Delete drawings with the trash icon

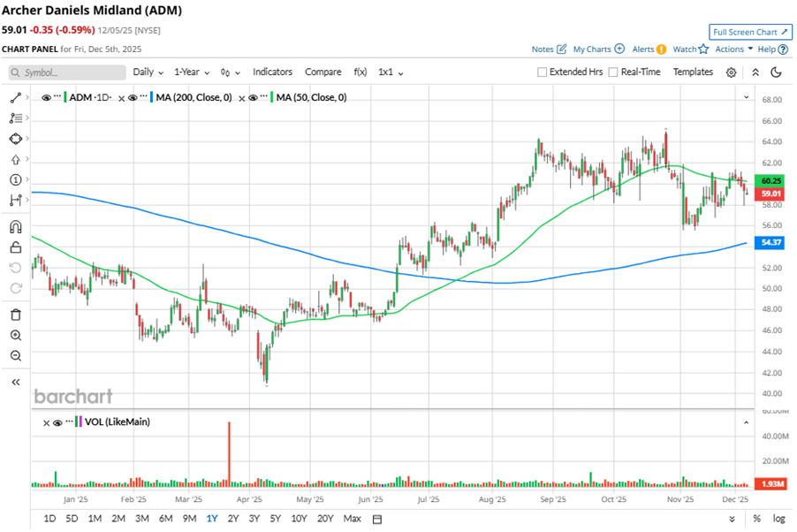point(16,315)
